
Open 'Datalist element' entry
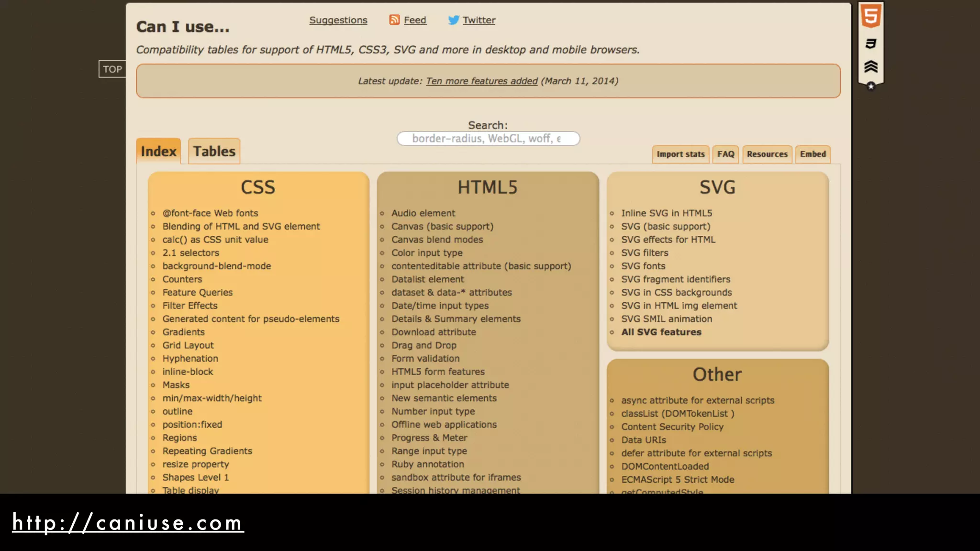[x=428, y=279]
